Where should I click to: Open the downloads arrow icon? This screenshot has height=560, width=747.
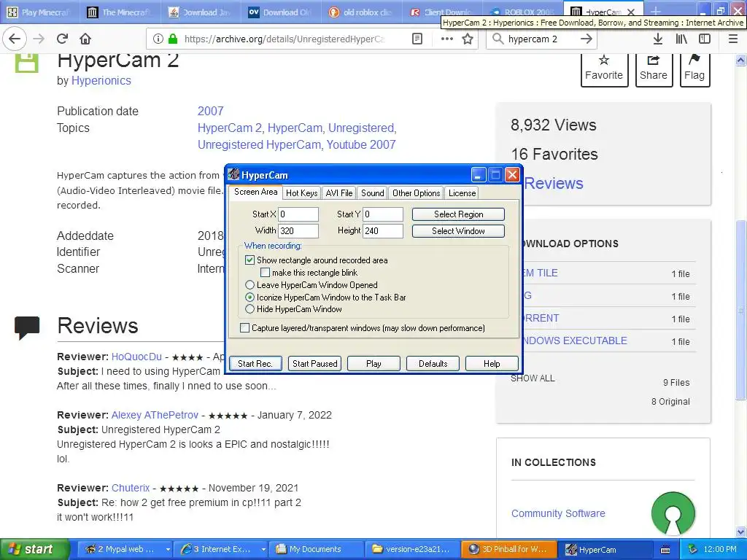pyautogui.click(x=658, y=39)
